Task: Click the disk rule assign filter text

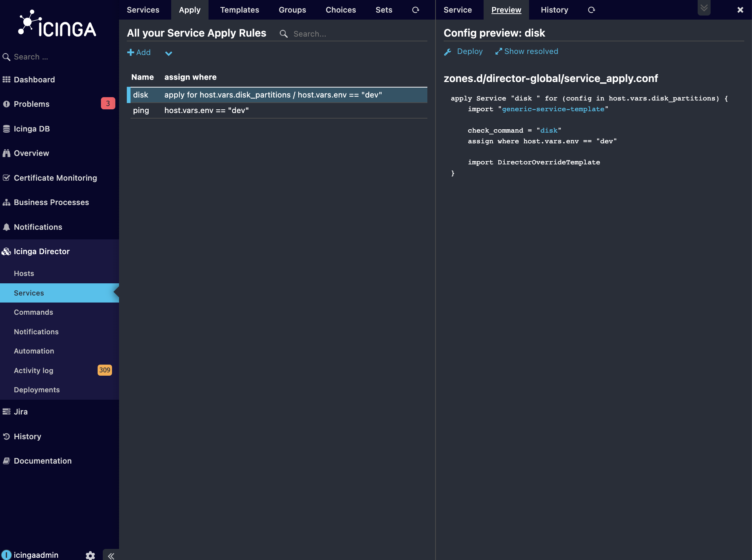Action: pos(273,95)
